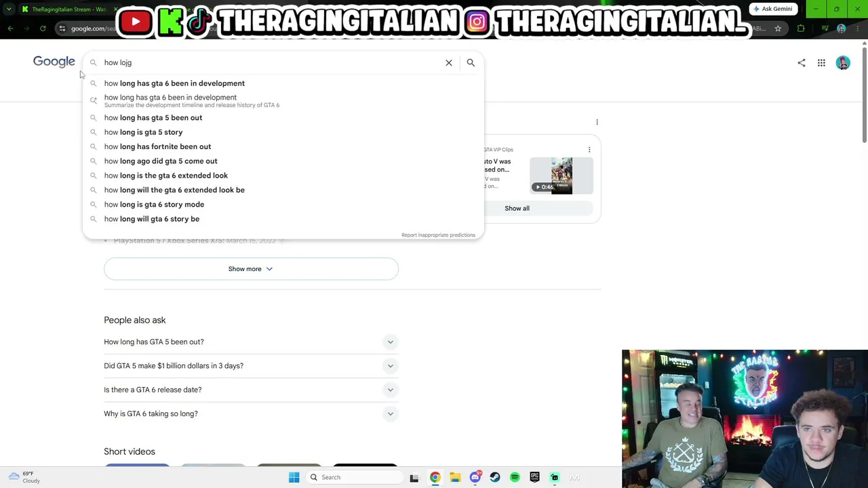
Task: Choose the AI summarize development timeline suggestion
Action: (283, 100)
